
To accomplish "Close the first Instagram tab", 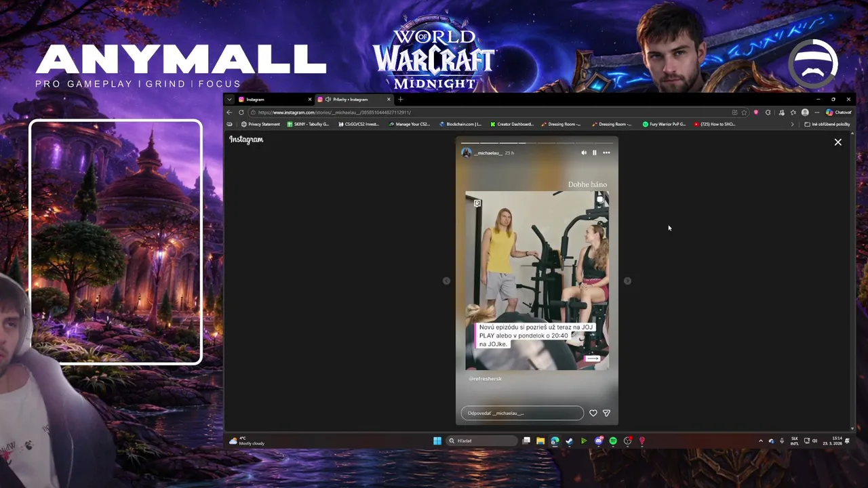I will (x=310, y=100).
